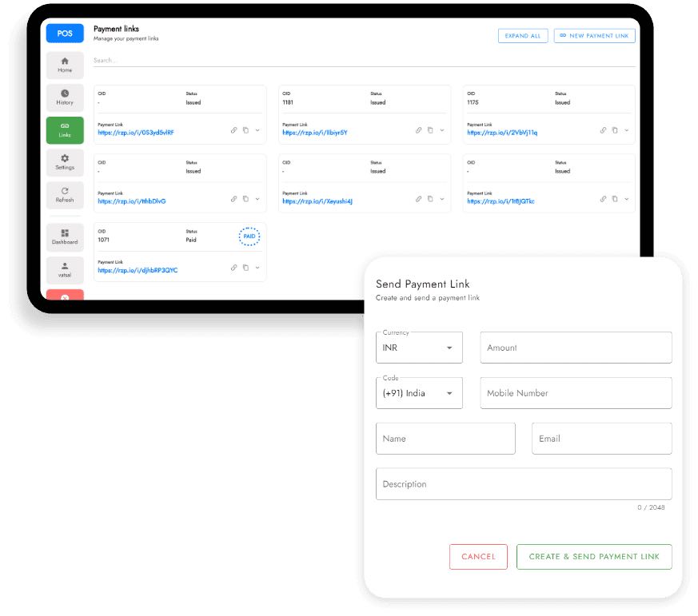Click the blue POS tab button
The image size is (698, 616).
pyautogui.click(x=65, y=34)
